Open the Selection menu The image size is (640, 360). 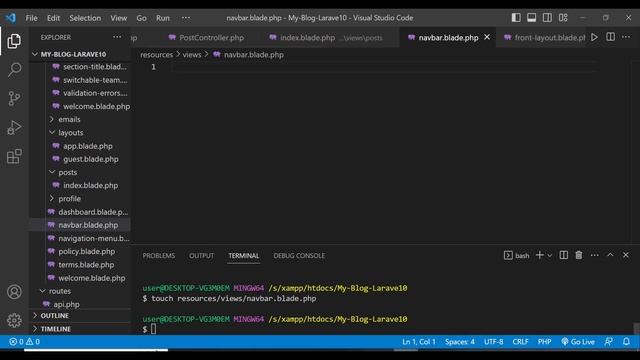[85, 18]
